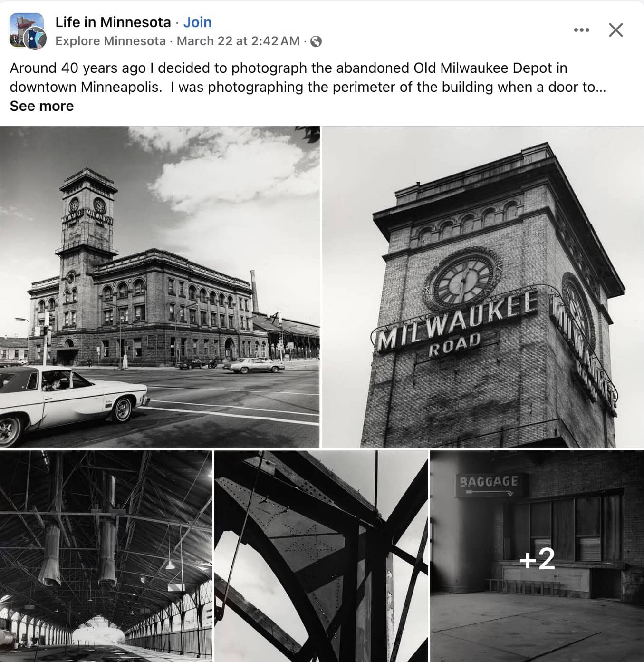Open the Life in Minnesota group name
Viewport: 644px width, 662px height.
(113, 22)
